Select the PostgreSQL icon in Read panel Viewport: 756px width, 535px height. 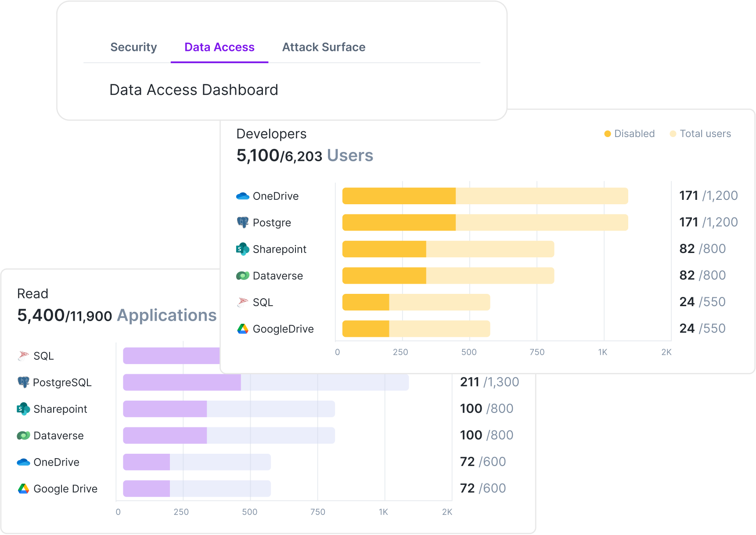[x=23, y=382]
